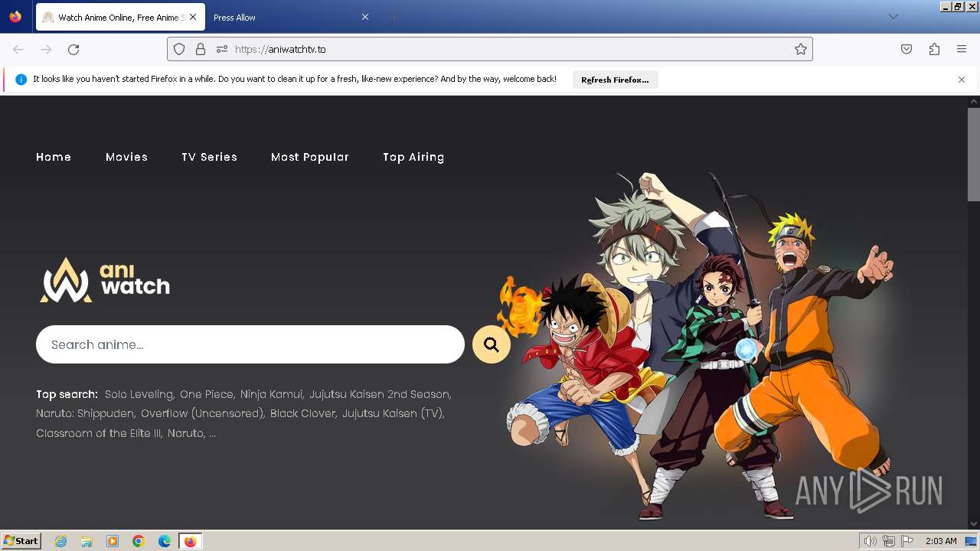This screenshot has width=980, height=551.
Task: Switch to the Watch Anime Online tab
Action: (119, 17)
